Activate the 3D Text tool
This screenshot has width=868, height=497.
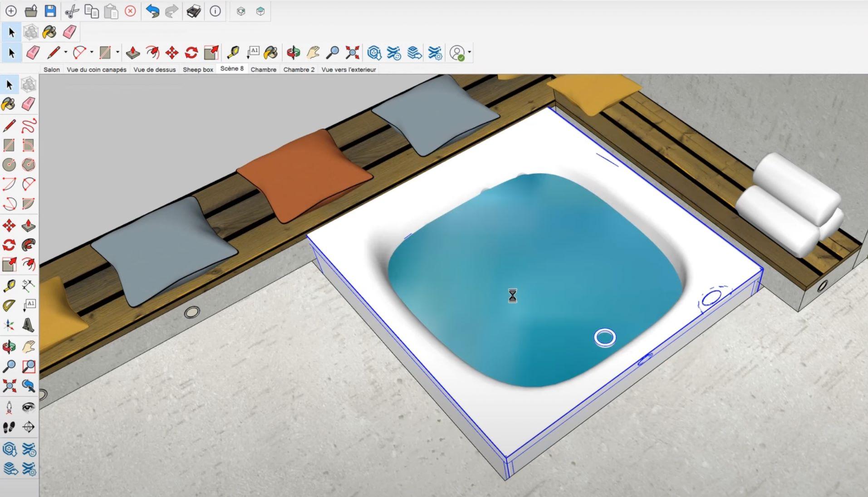(29, 325)
